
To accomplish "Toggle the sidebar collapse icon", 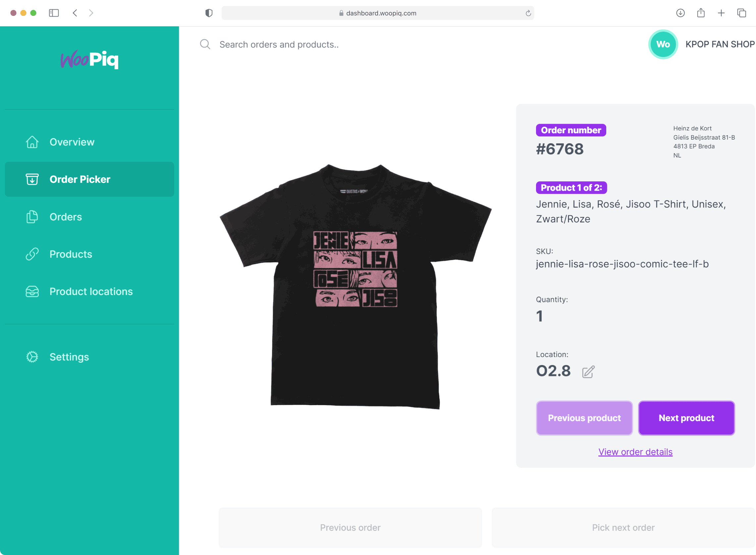I will point(53,12).
